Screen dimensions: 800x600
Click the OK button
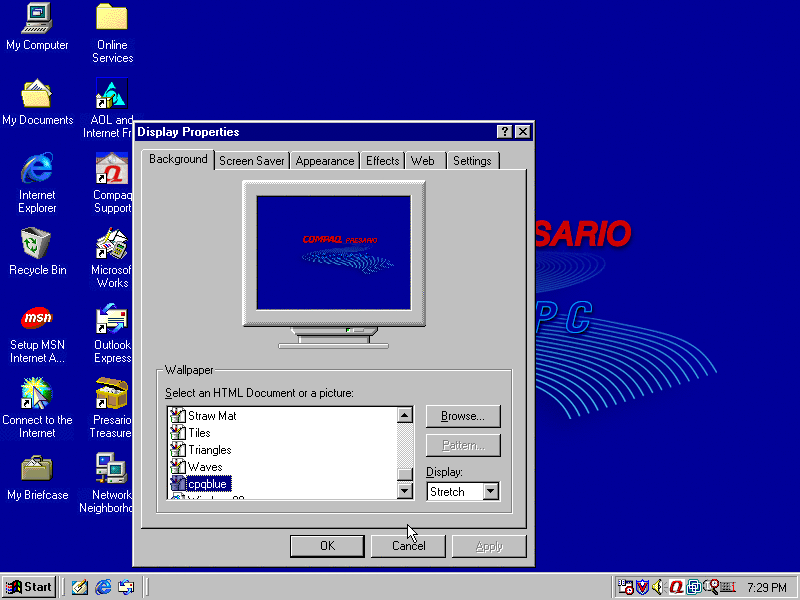[328, 546]
